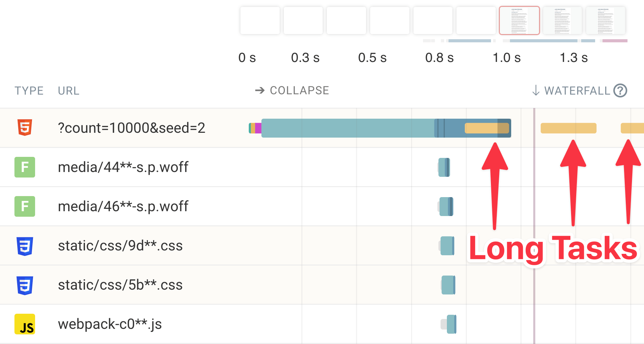The width and height of the screenshot is (644, 344).
Task: Expand details of the ?count=10000&seed=2 request
Action: [132, 128]
